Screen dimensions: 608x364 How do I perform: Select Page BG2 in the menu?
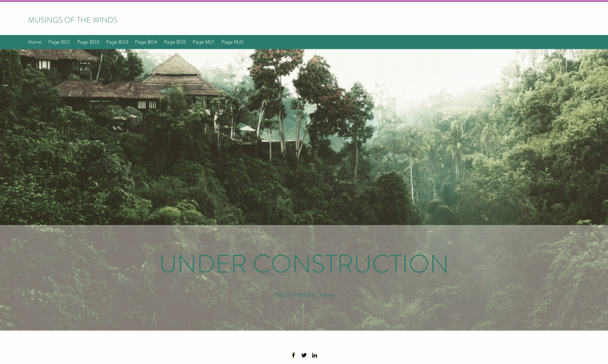[88, 42]
